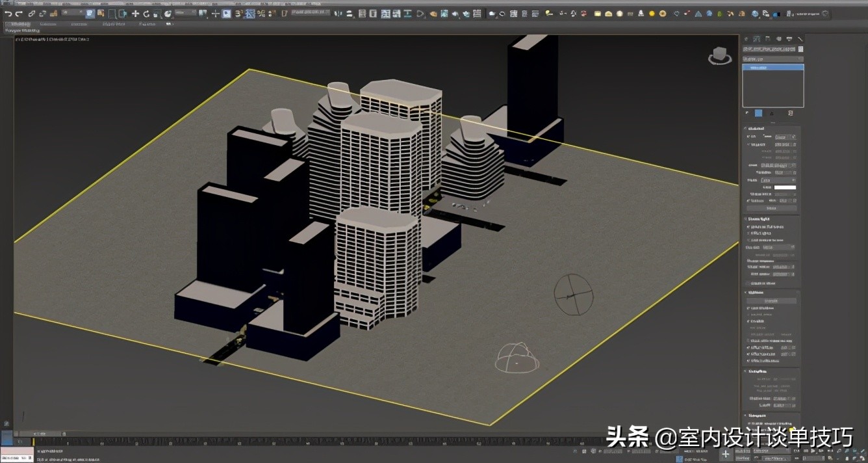The width and height of the screenshot is (868, 463).
Task: Click the Pin Stack icon below modifier stack
Action: pos(747,113)
